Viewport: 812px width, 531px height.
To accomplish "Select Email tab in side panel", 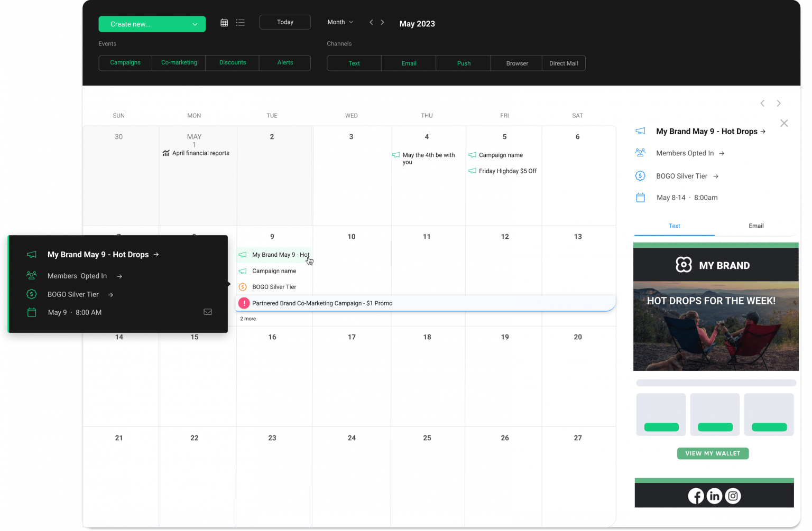I will pos(756,226).
